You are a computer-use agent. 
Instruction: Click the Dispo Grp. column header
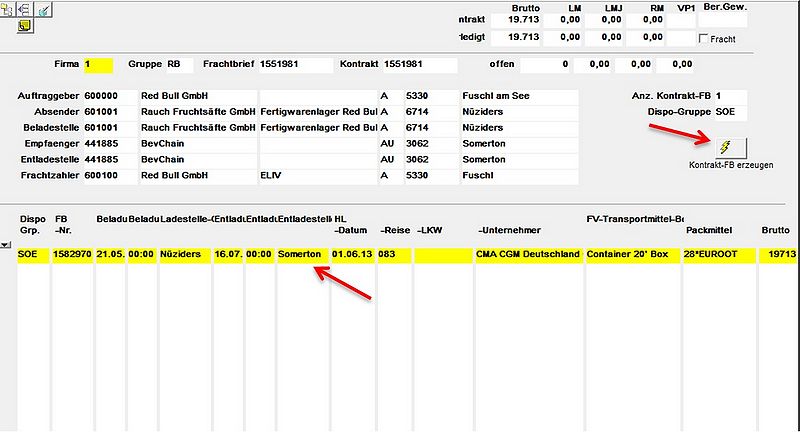click(x=32, y=224)
